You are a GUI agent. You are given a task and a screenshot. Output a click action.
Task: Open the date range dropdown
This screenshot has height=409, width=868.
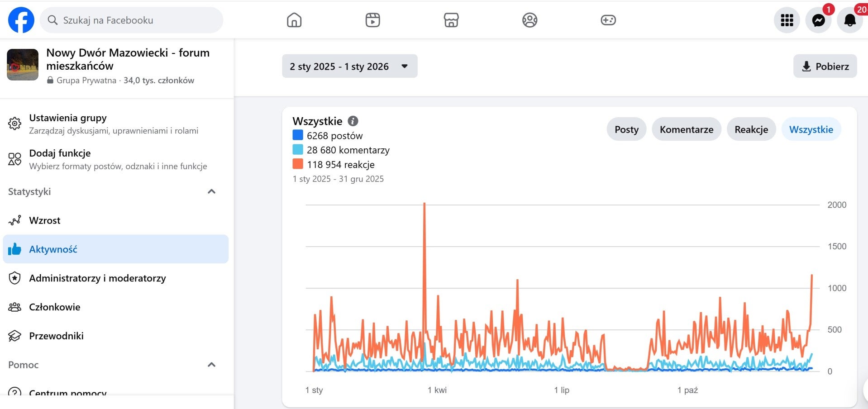pos(349,67)
